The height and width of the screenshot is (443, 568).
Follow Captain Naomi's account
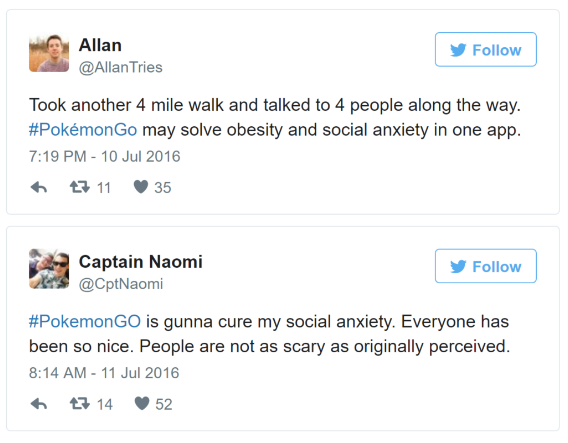point(486,266)
